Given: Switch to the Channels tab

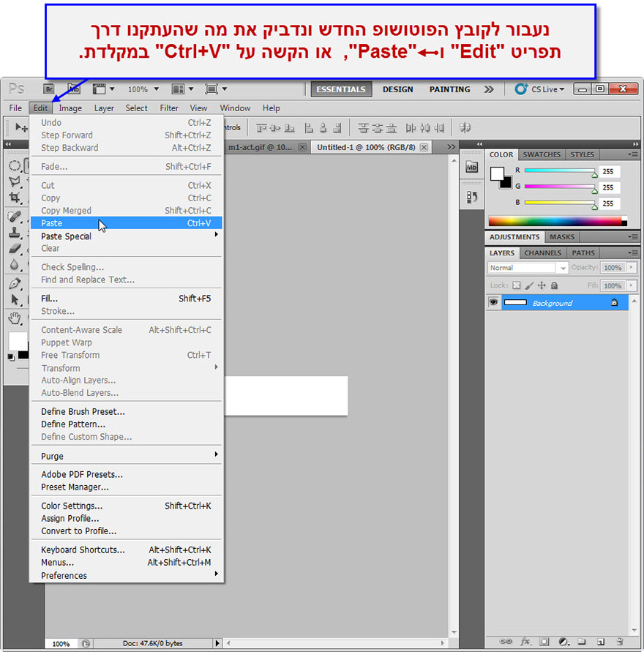Looking at the screenshot, I should click(542, 252).
